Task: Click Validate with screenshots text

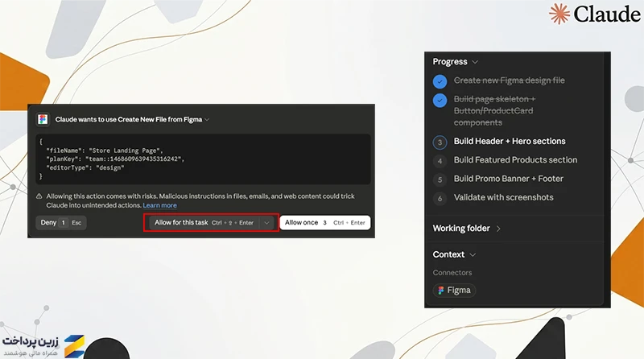Action: tap(504, 197)
